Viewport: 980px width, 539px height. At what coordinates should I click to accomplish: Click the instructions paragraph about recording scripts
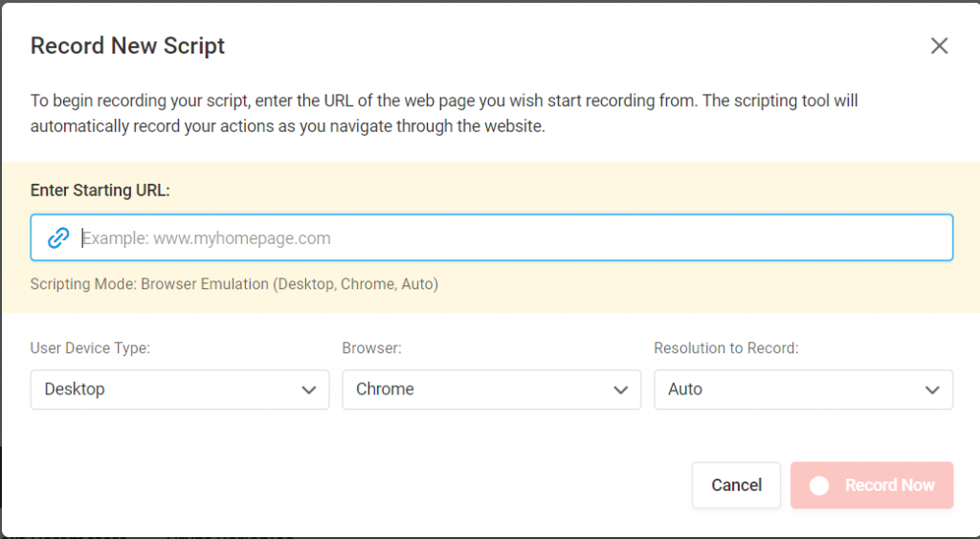pos(444,113)
